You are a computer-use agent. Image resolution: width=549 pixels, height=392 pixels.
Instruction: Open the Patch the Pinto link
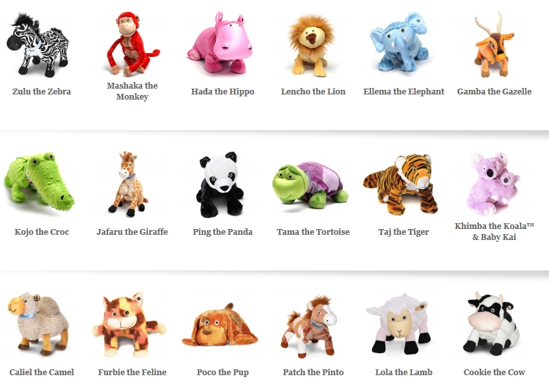(314, 372)
